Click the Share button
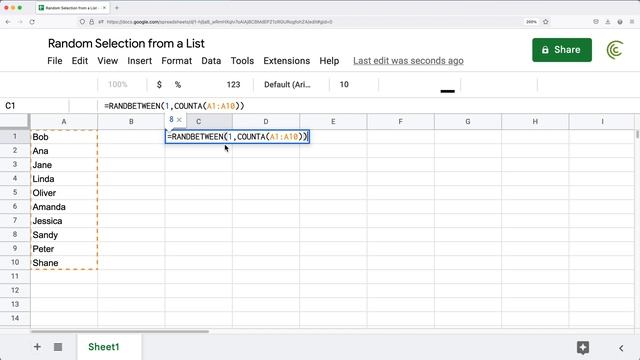Screen dimensions: 640x360 pyautogui.click(x=562, y=50)
